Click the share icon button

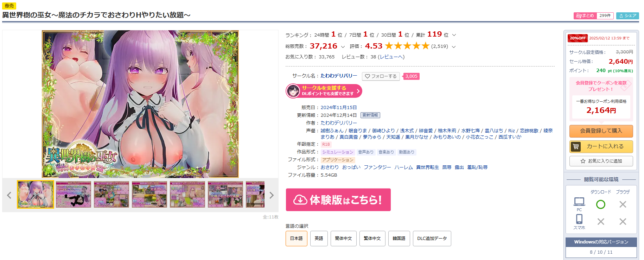coord(627,16)
